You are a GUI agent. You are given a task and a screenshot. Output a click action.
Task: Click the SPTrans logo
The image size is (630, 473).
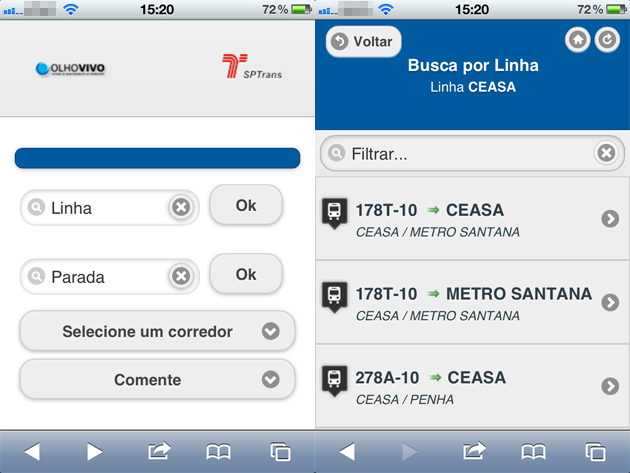pos(252,66)
